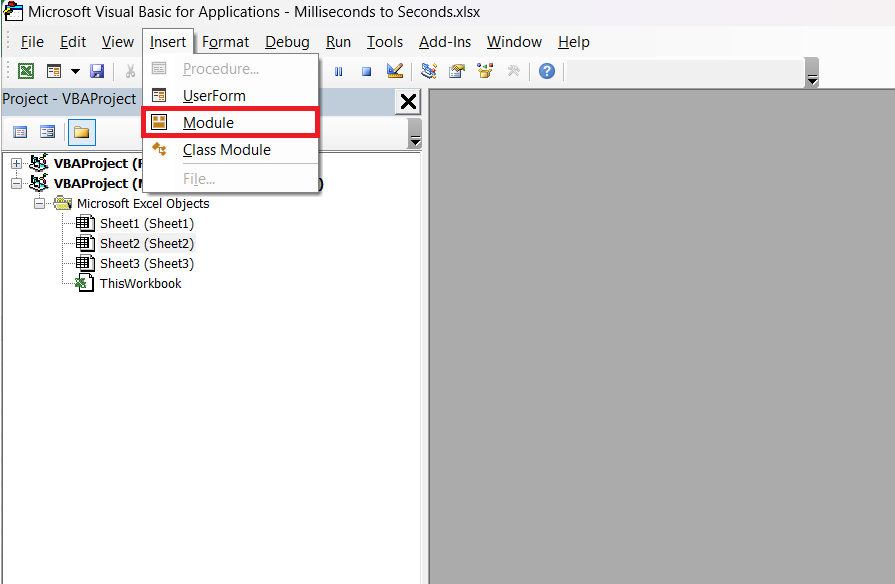Open Visual Basic Help question mark icon
The height and width of the screenshot is (584, 895).
point(547,71)
